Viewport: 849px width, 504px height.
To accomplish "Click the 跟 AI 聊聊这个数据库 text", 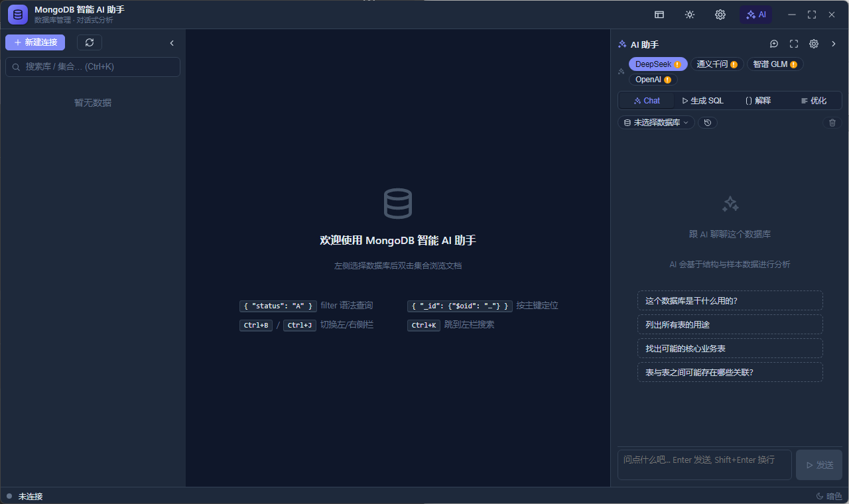I will [730, 234].
